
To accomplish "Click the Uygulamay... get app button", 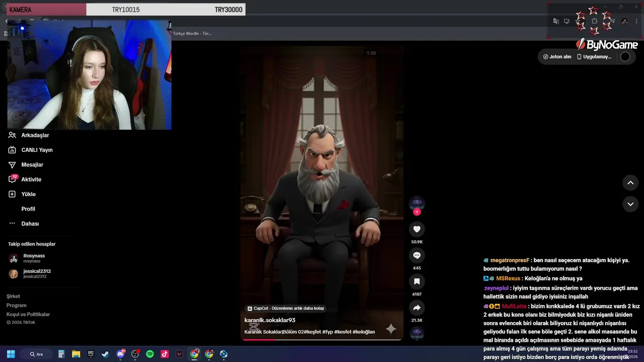I will coord(594,57).
